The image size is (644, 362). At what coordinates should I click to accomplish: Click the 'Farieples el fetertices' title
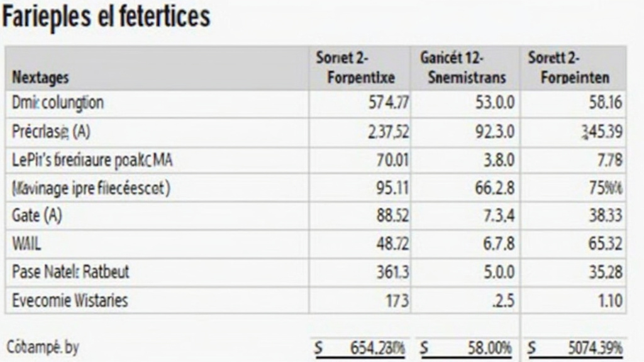tap(106, 17)
